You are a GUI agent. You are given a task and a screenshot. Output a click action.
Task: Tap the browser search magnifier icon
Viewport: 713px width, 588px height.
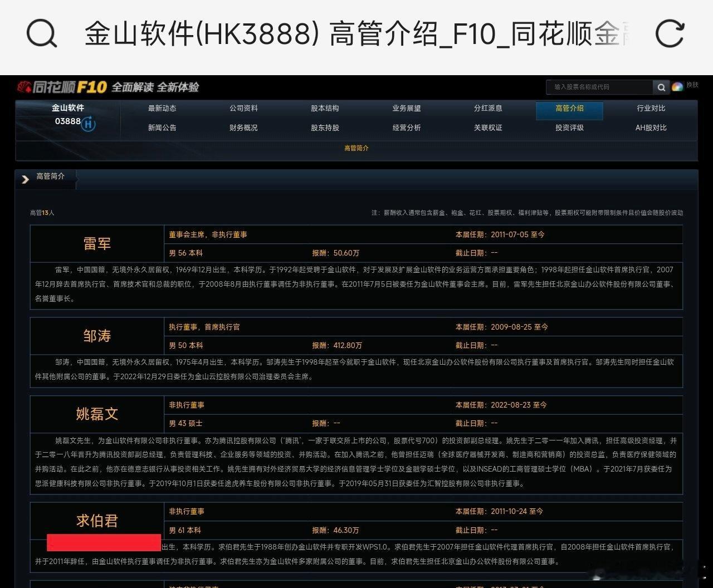tap(42, 34)
